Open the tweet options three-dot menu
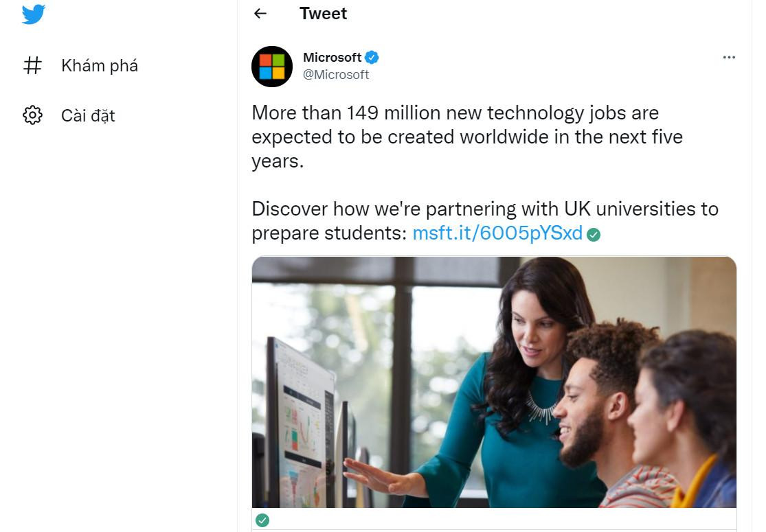Image resolution: width=766 pixels, height=532 pixels. tap(729, 58)
